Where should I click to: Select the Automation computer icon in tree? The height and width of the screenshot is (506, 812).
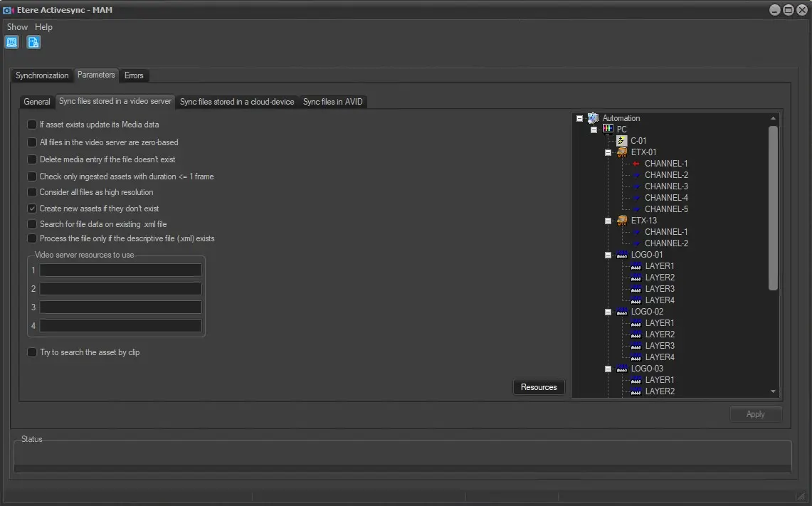(594, 118)
